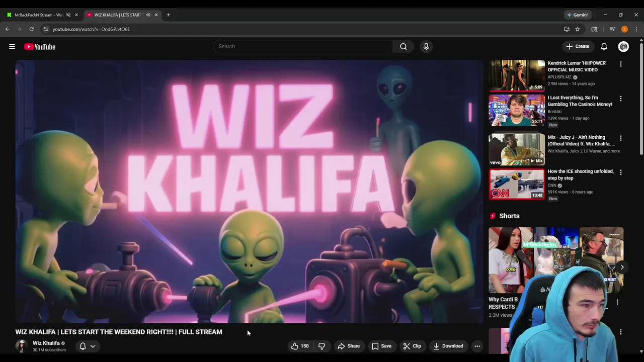Screen dimensions: 644x362
Task: Save video to playlist
Action: click(x=381, y=346)
